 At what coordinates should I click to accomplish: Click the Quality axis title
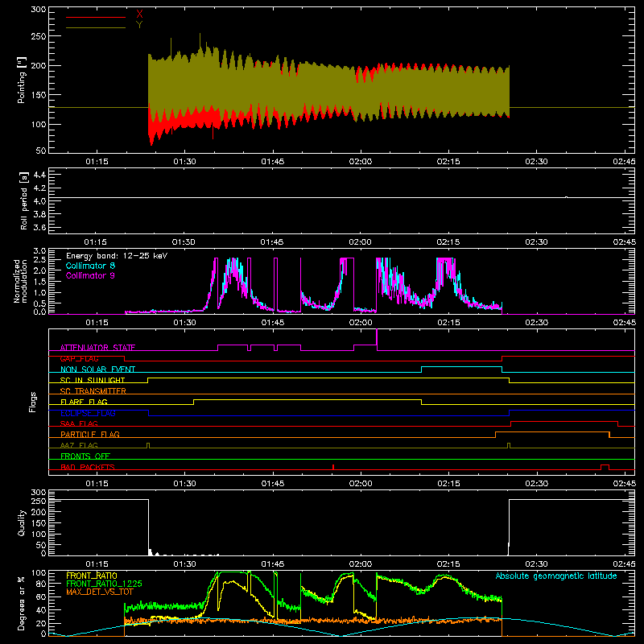[x=22, y=522]
